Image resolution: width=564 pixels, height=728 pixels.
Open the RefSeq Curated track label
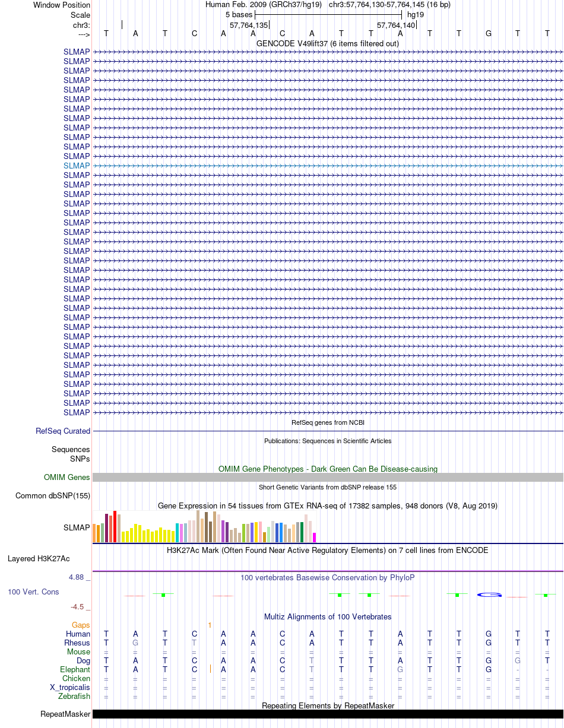63,431
